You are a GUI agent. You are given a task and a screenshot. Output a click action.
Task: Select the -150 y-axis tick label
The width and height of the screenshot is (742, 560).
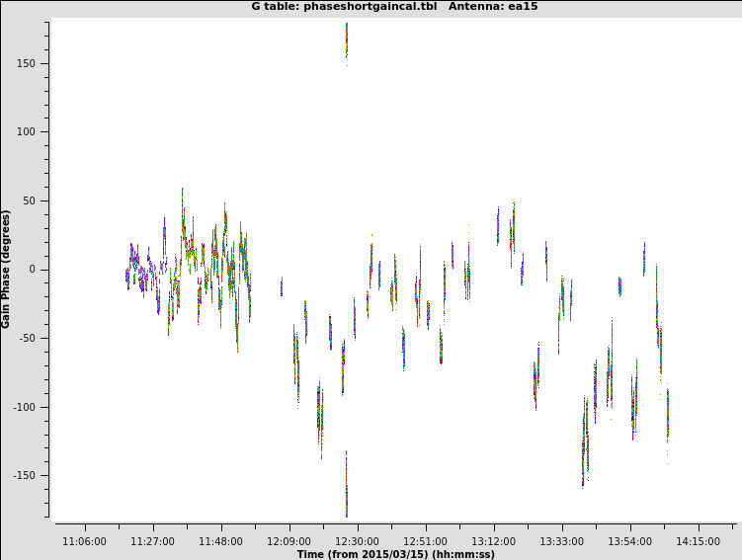[23, 475]
